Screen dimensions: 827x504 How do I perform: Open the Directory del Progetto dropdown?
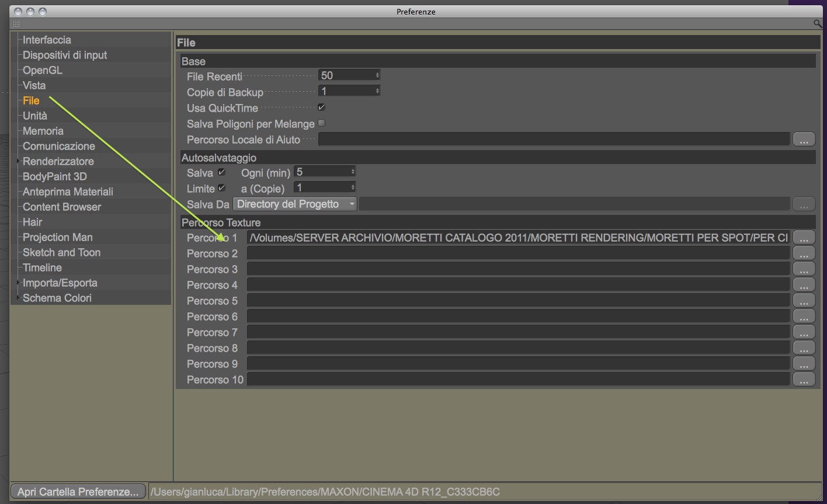tap(295, 204)
